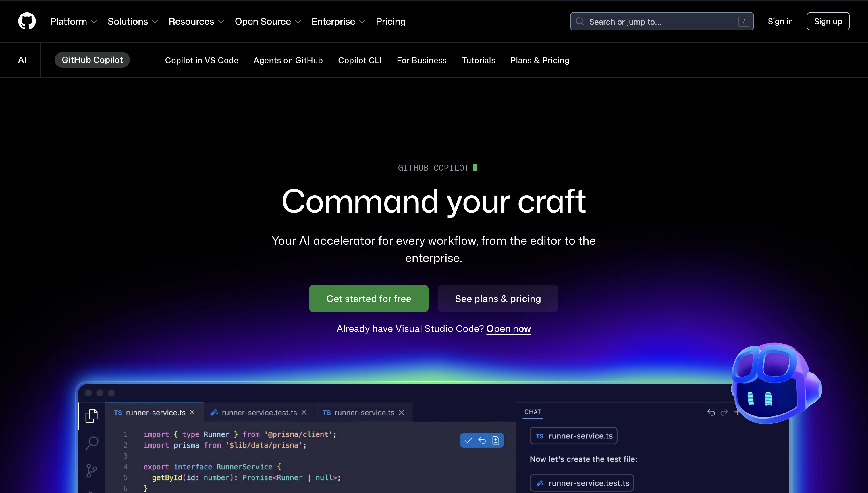Click Get started for free button
The width and height of the screenshot is (868, 493).
369,299
